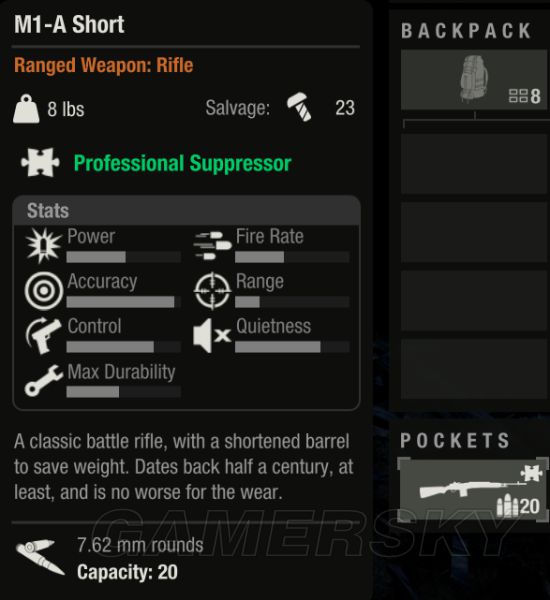Click the Accuracy target icon

click(x=44, y=291)
